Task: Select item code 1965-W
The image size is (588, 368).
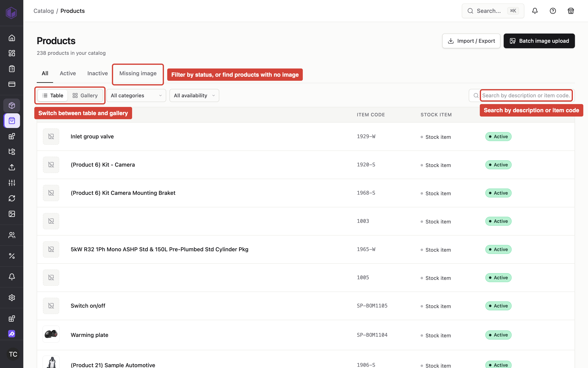Action: (366, 249)
